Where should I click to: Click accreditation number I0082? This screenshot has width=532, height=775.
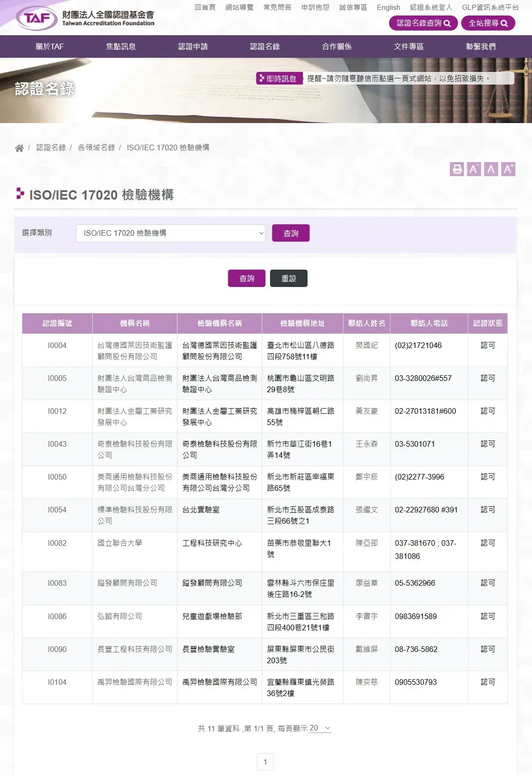pyautogui.click(x=57, y=543)
